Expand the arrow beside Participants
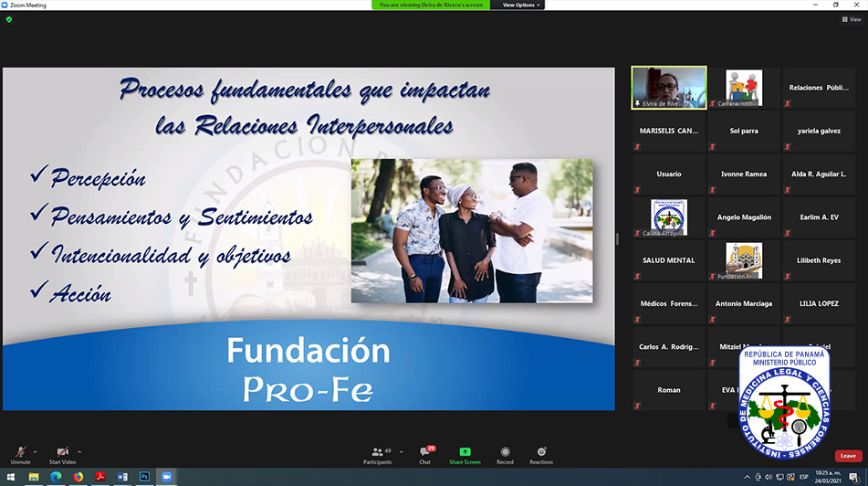Viewport: 868px width, 486px height. [402, 452]
